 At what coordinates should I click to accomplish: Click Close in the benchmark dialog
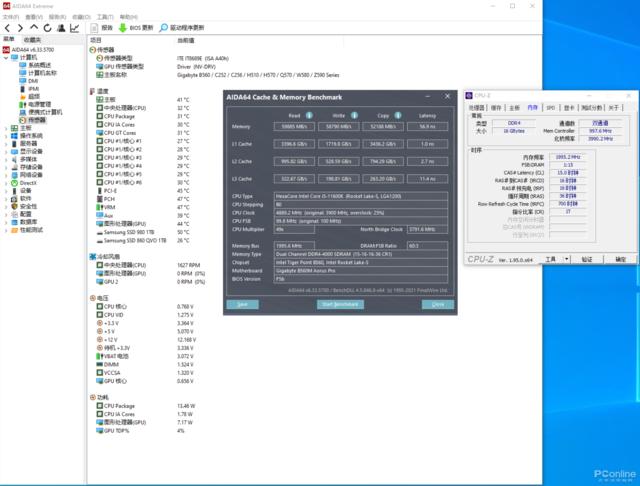pos(438,304)
